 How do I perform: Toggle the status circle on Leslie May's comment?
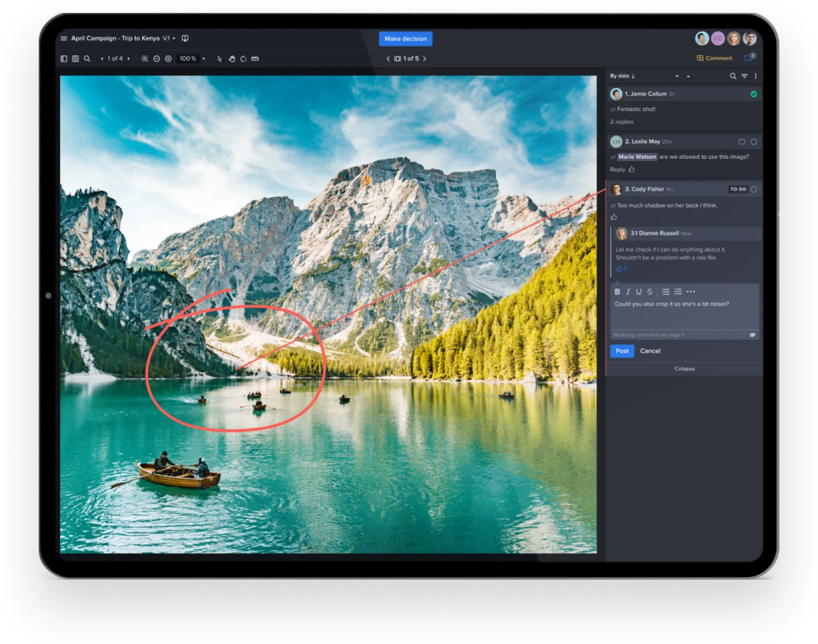[x=754, y=142]
